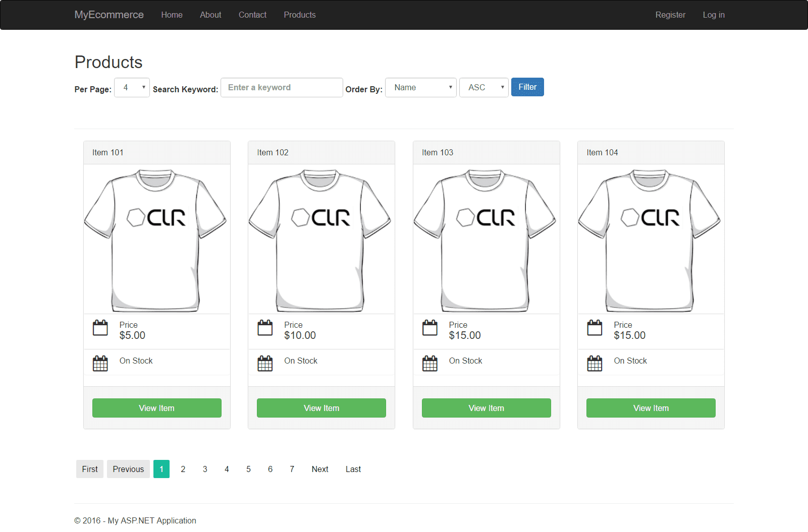Go to page 6
The height and width of the screenshot is (532, 808).
[x=270, y=469]
